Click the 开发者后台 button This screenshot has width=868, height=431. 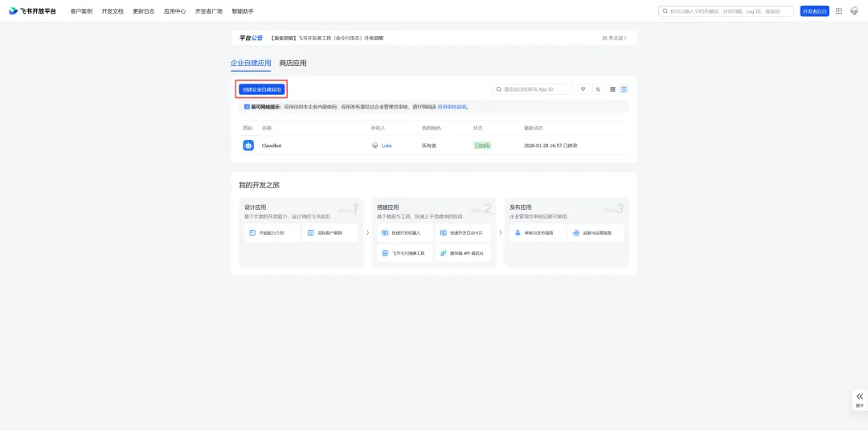tap(814, 11)
